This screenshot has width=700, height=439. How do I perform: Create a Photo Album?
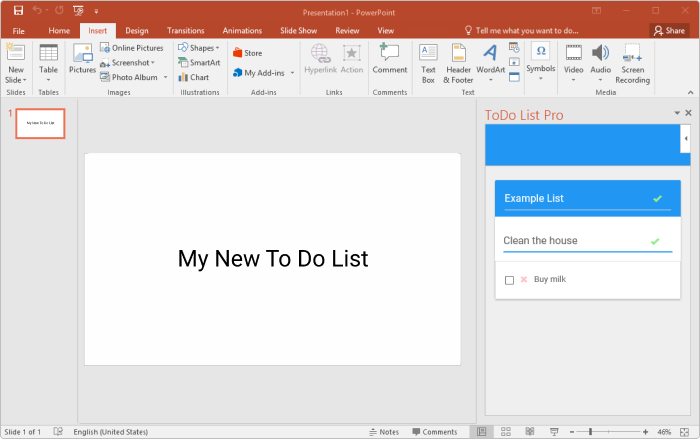pos(129,77)
